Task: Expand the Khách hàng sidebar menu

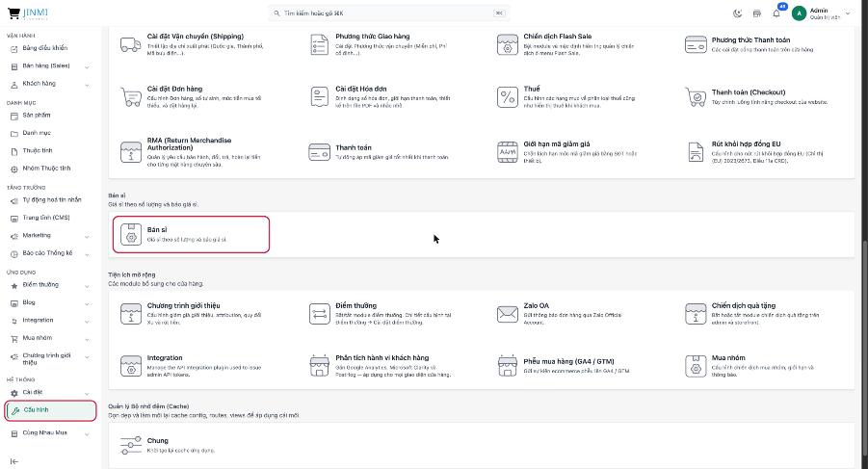Action: [x=87, y=85]
